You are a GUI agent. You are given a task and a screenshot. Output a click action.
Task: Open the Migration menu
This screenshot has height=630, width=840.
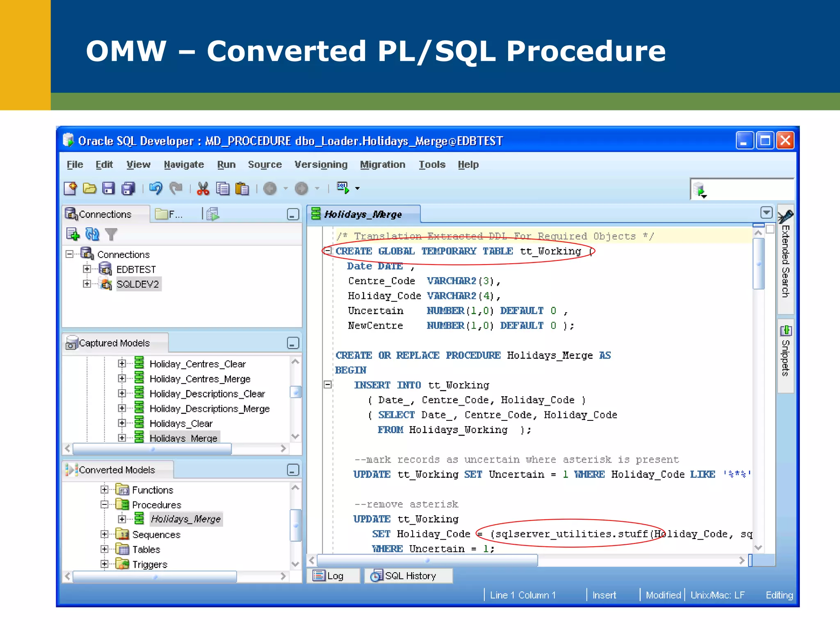383,164
